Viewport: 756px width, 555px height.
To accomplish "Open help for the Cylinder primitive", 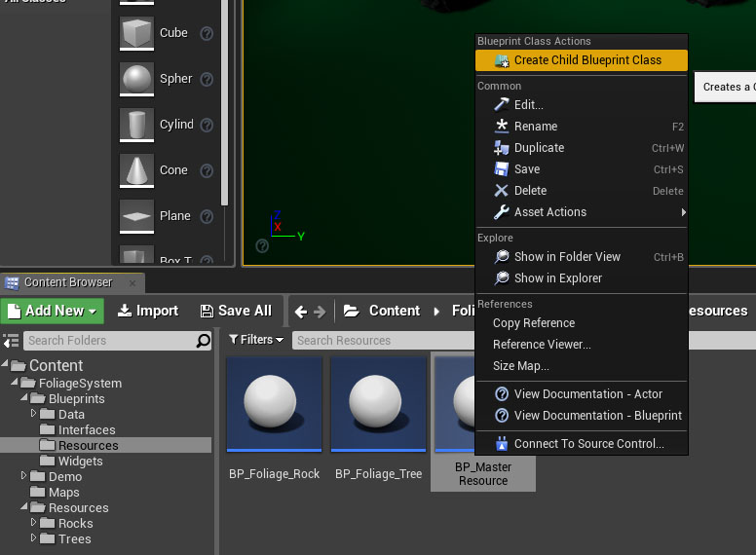I will pos(207,125).
